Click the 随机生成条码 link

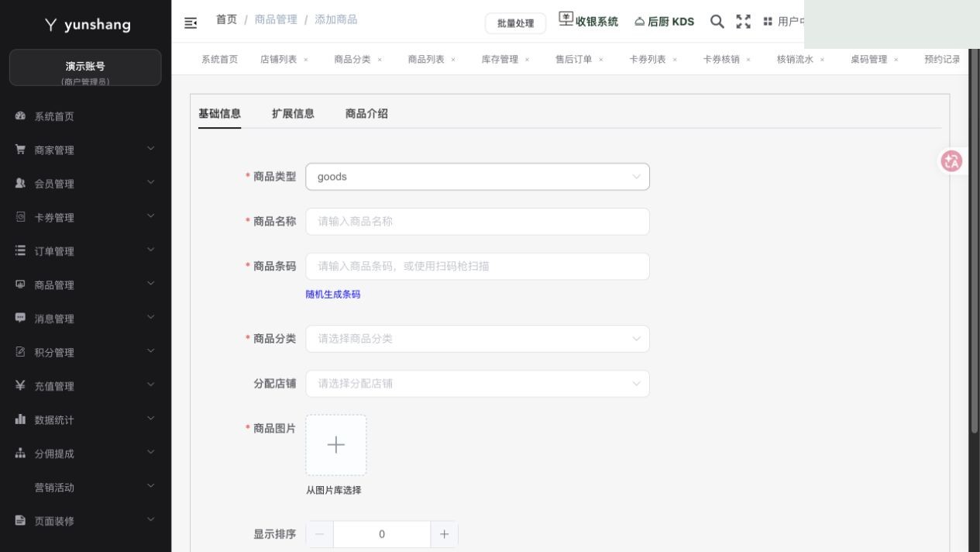[333, 295]
